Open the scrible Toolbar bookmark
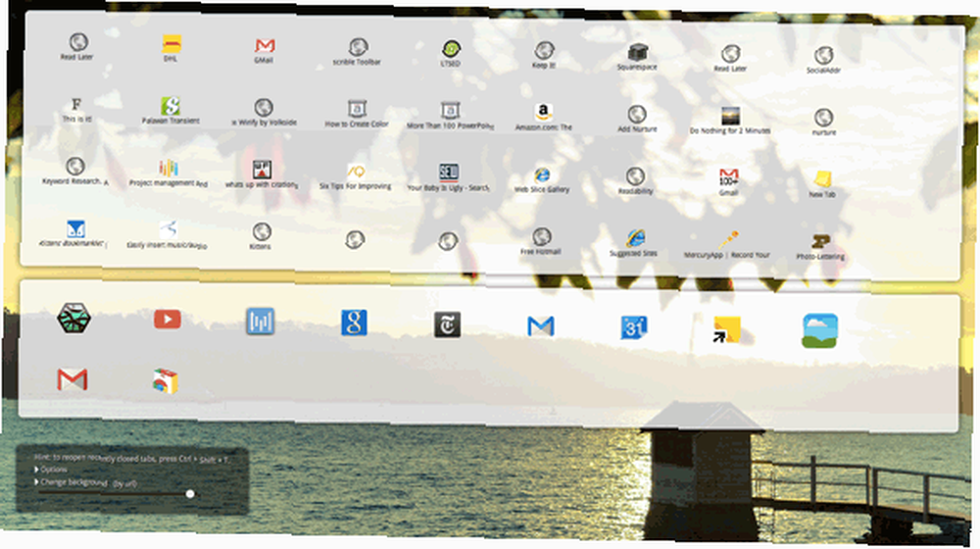 pos(358,52)
